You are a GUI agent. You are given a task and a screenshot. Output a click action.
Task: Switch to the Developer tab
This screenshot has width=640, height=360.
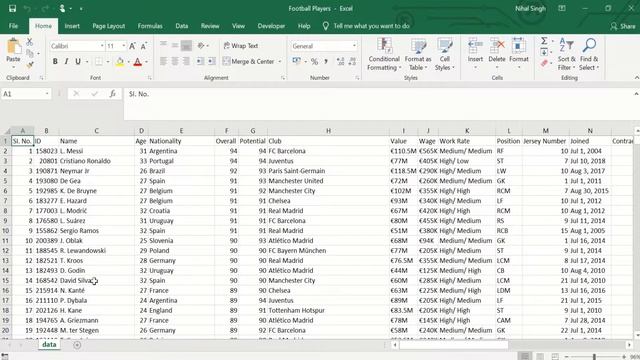coord(271,26)
